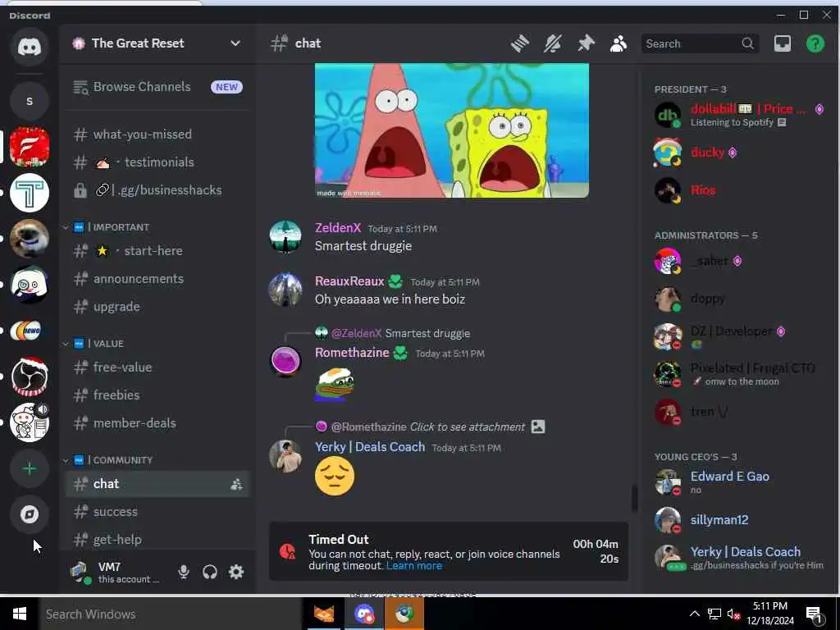Open Explore Discoverable Servers compass icon
Screen dimensions: 840x630
coord(30,514)
